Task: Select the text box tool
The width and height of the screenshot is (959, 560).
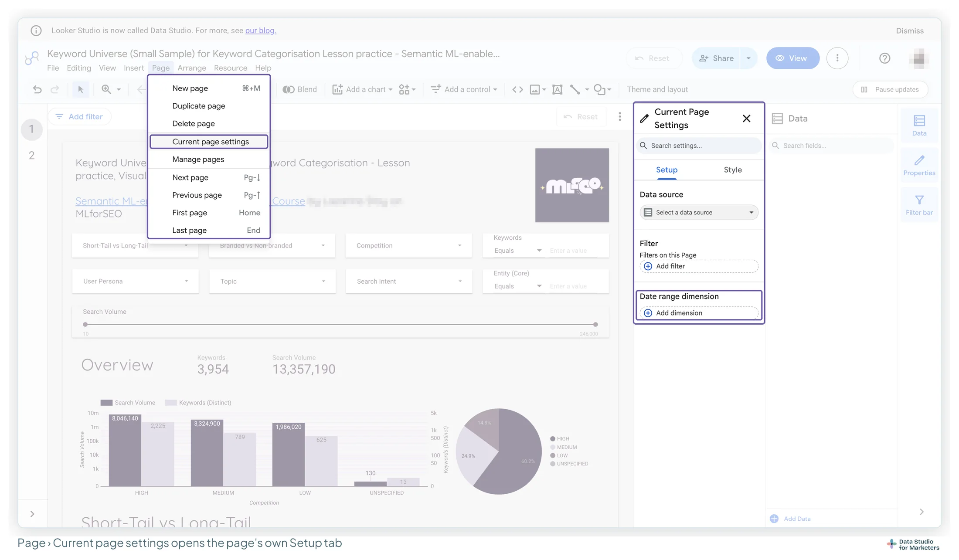Action: coord(557,89)
